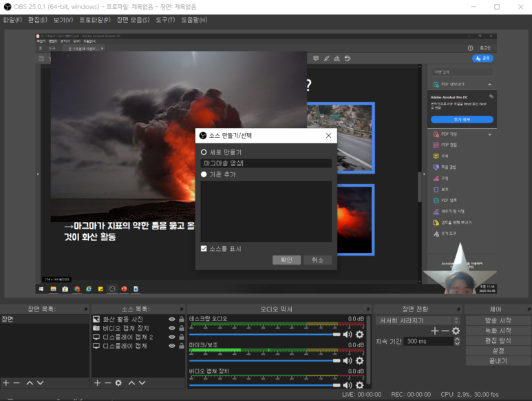Viewport: 532px width, 401px height.
Task: Select the 기존 추가 radio option
Action: (x=204, y=174)
